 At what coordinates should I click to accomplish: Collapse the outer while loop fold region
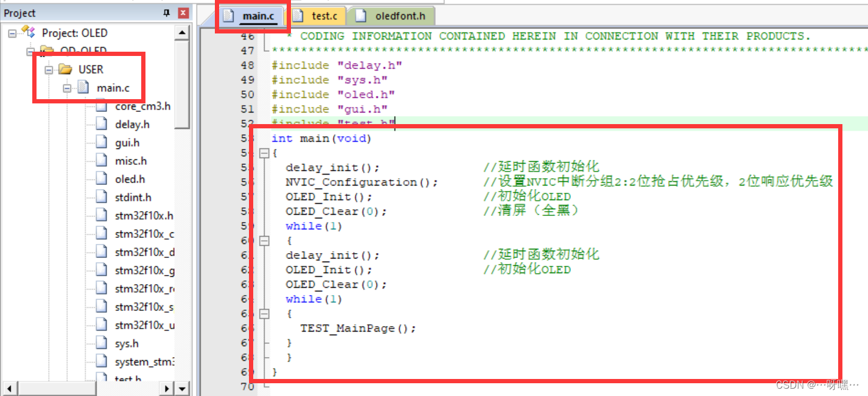click(264, 240)
